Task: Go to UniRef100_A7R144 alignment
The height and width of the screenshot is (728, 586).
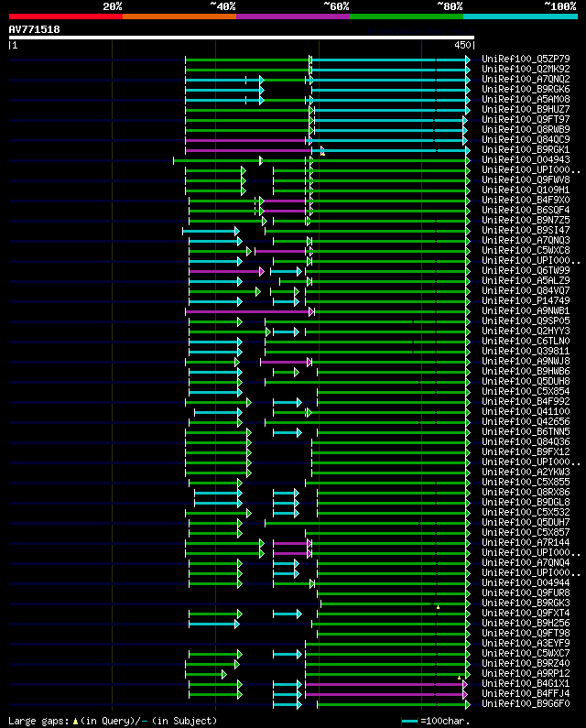Action: [x=526, y=542]
